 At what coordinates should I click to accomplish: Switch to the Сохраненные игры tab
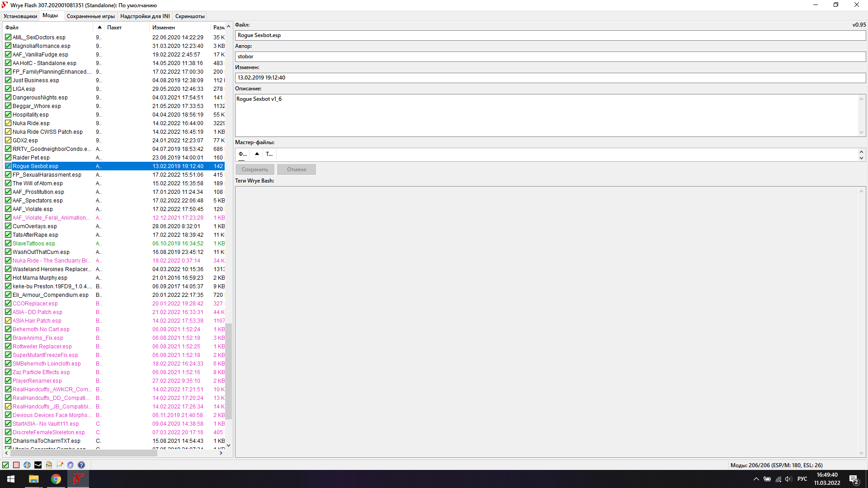pos(90,16)
